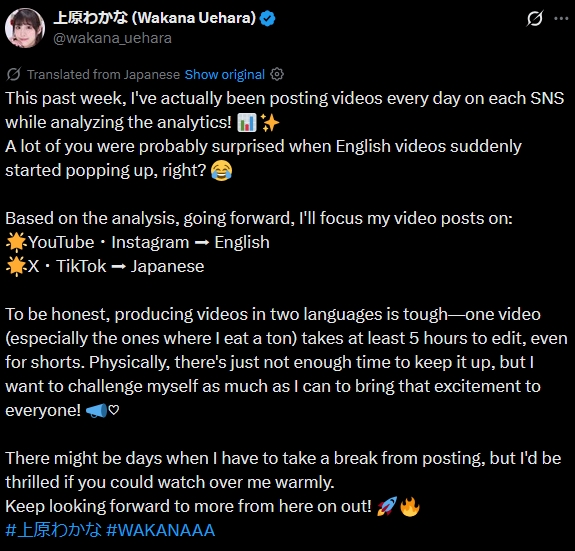This screenshot has height=551, width=575.
Task: Click the blue verified badge
Action: [x=267, y=18]
